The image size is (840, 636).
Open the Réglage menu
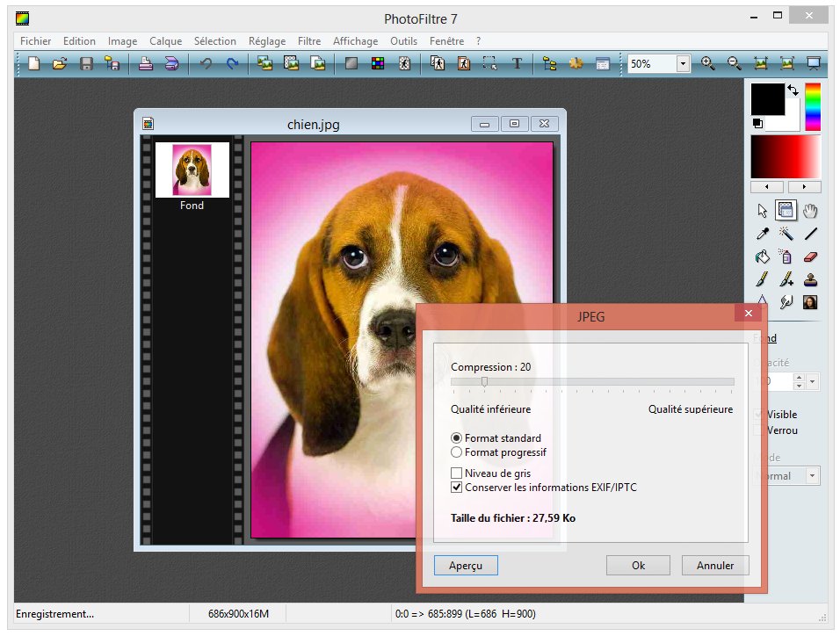click(x=267, y=41)
